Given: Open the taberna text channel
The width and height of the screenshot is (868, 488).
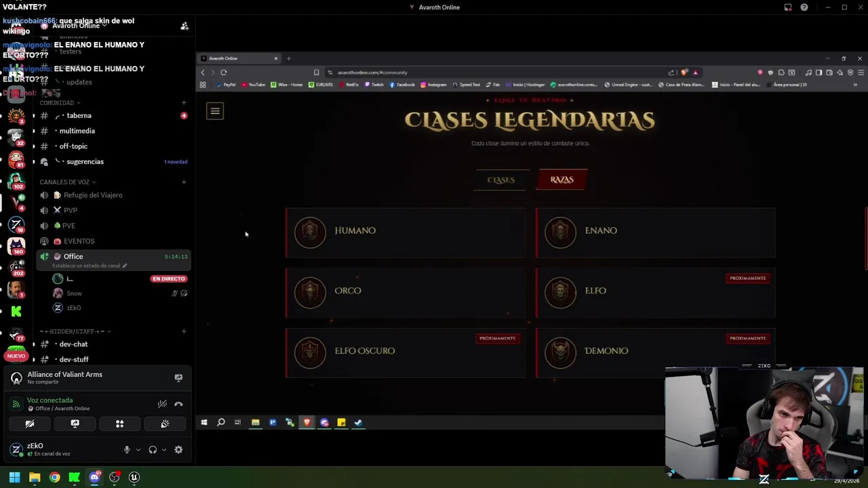Looking at the screenshot, I should pos(113,116).
